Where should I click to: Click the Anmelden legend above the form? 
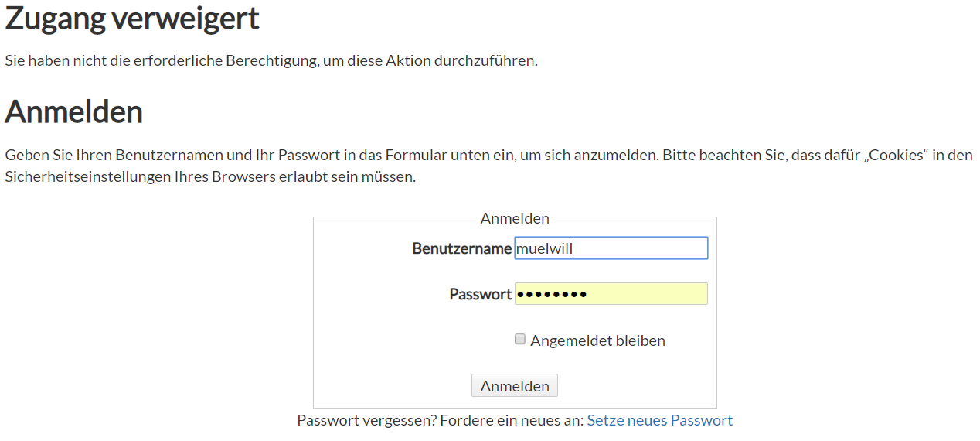coord(515,218)
